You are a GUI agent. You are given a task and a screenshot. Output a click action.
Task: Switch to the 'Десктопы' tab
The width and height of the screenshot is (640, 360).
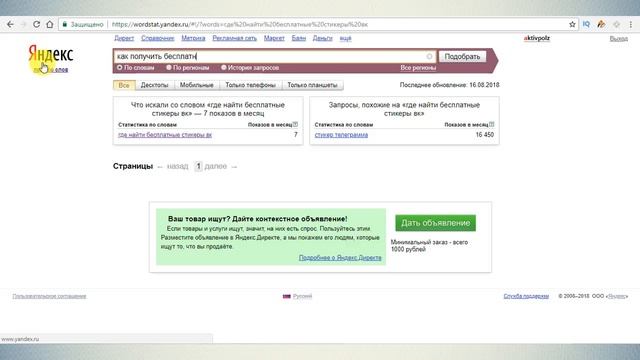click(154, 85)
